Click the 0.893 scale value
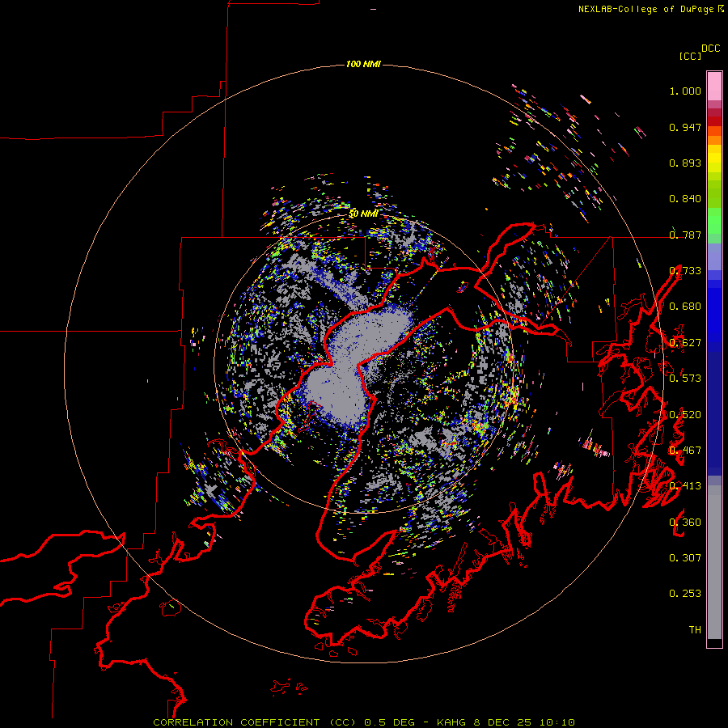This screenshot has height=728, width=728. point(685,163)
